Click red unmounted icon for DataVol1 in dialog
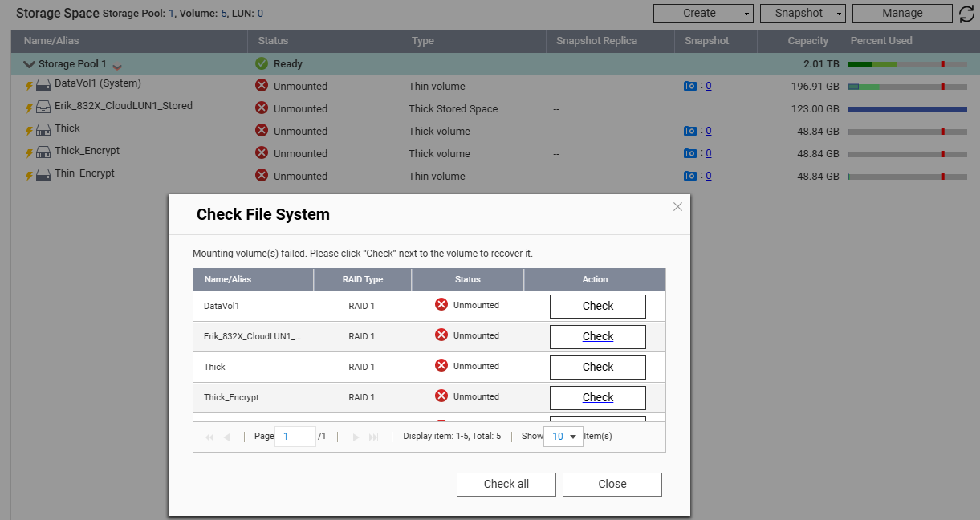The image size is (980, 520). (441, 304)
